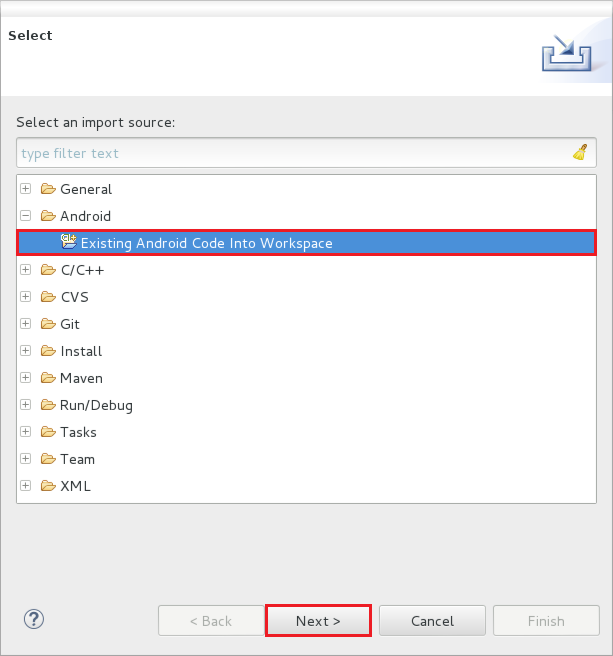Focus the type filter text field
Image resolution: width=613 pixels, height=656 pixels.
click(x=293, y=153)
